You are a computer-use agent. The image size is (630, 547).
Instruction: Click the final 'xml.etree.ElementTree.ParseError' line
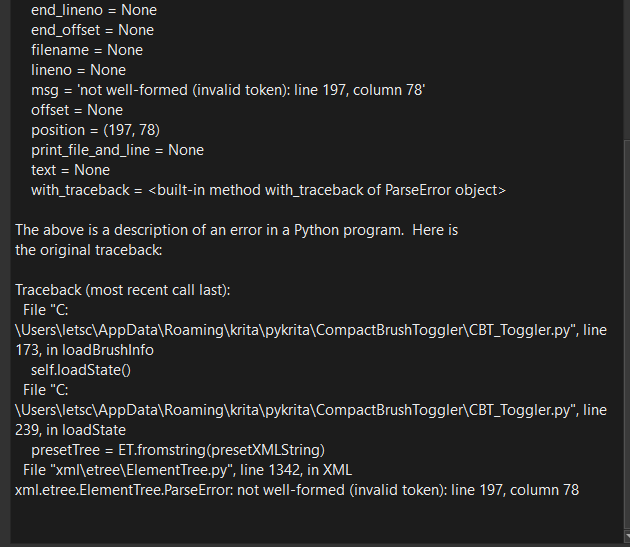(296, 490)
